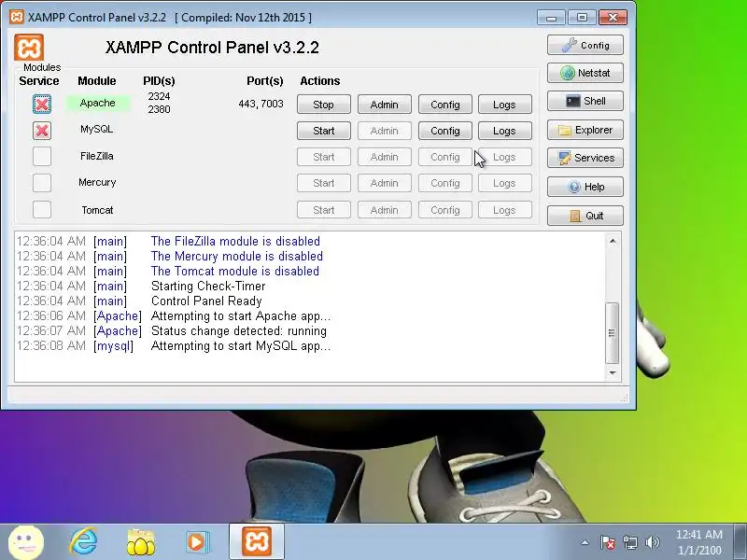Open the MySQL Config menu
This screenshot has width=747, height=560.
[x=445, y=131]
